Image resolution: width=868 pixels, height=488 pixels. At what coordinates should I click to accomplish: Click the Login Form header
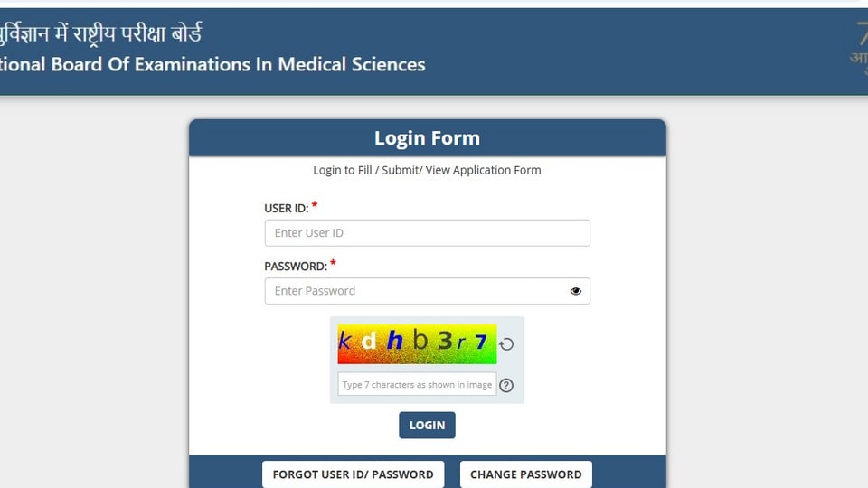pos(427,137)
